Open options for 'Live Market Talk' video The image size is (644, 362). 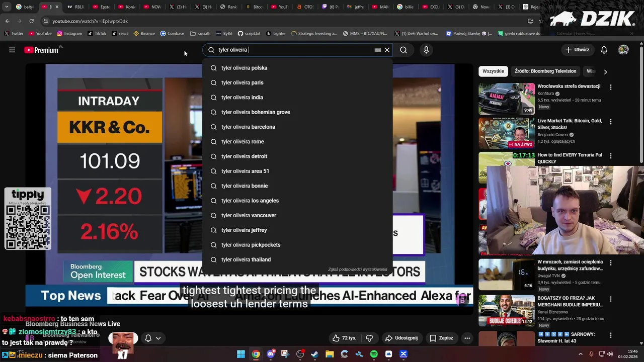tap(611, 122)
